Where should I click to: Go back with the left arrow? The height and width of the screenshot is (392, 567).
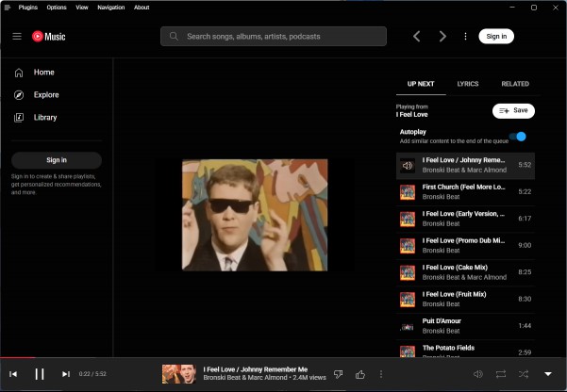[417, 36]
